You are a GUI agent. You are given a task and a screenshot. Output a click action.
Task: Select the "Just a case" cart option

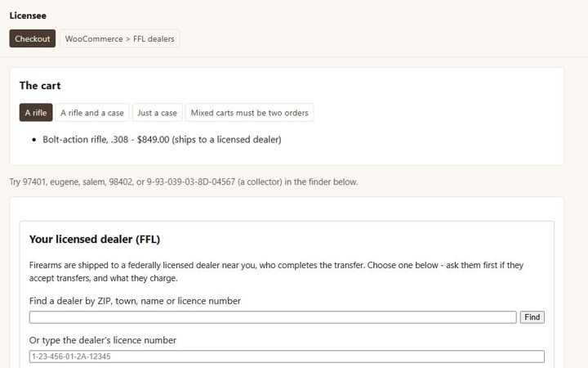point(157,113)
